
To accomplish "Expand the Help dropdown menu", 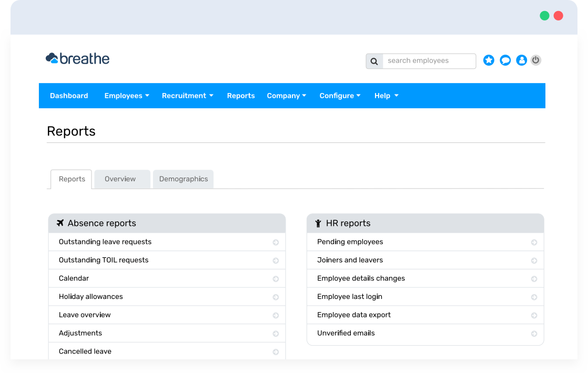I will pyautogui.click(x=386, y=96).
